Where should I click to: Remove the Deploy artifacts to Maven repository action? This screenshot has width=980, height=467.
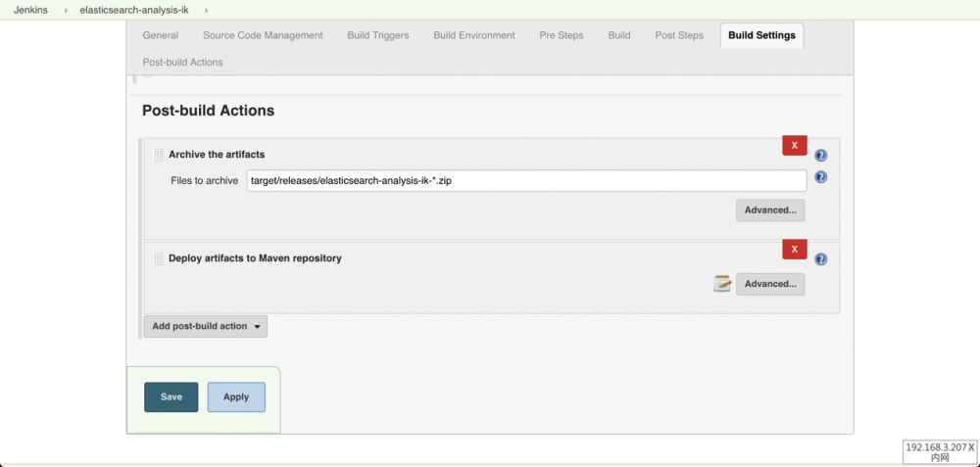click(x=795, y=249)
